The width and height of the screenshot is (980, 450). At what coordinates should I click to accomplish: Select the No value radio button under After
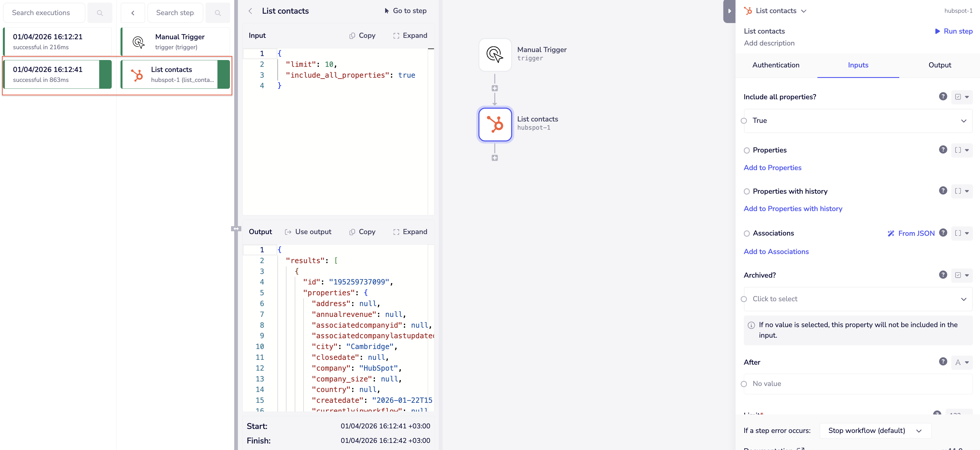coord(744,383)
